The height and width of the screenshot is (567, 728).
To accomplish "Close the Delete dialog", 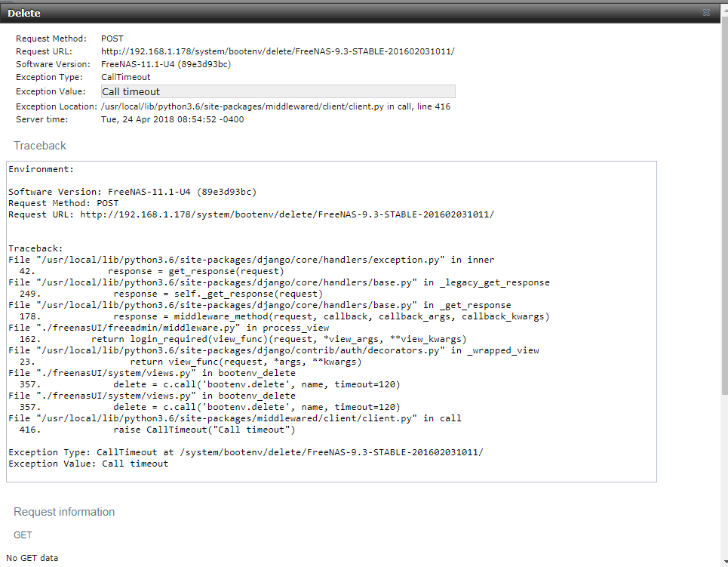I will click(706, 13).
